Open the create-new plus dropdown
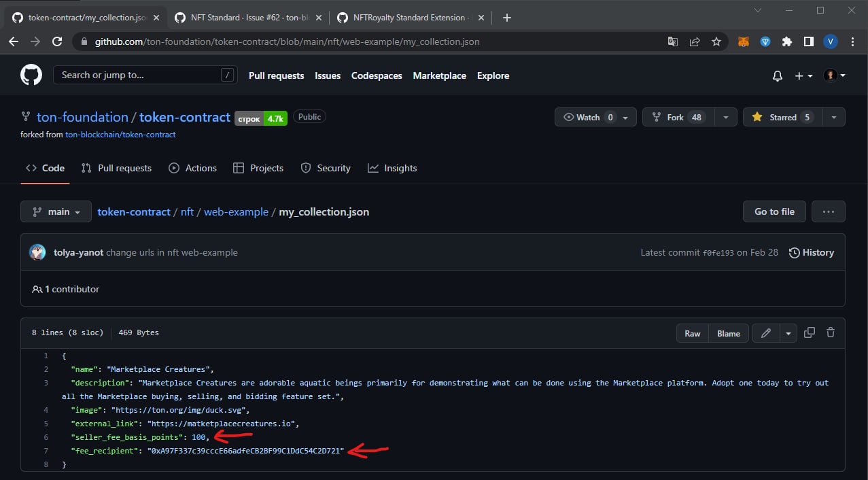Viewport: 868px width, 480px height. pyautogui.click(x=804, y=76)
